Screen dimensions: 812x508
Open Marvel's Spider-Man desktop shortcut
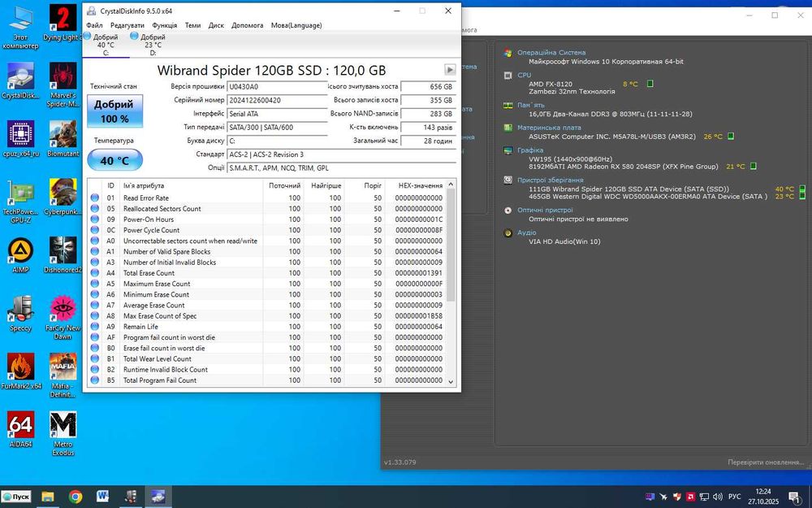tap(63, 85)
